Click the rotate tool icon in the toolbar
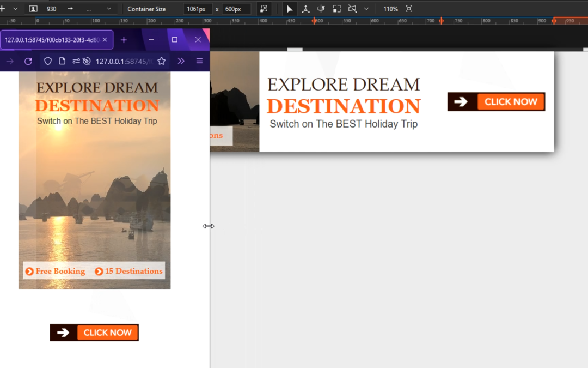 [x=321, y=8]
